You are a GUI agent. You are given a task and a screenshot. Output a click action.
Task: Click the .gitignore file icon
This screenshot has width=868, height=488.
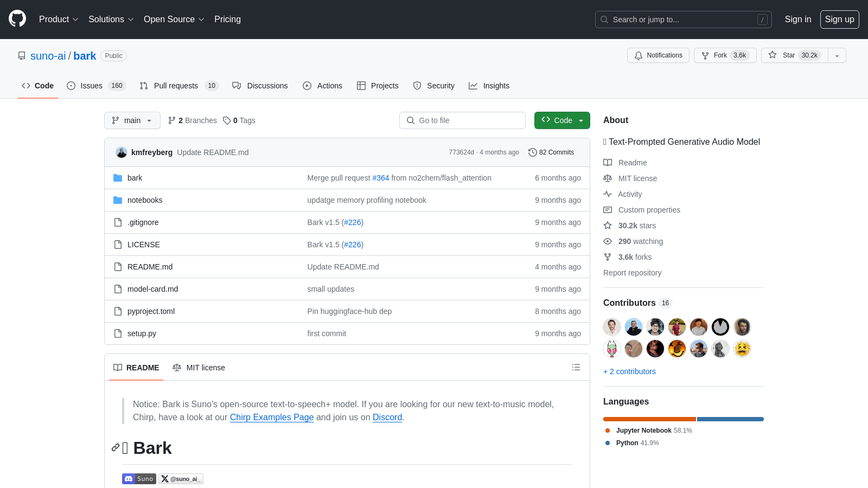pyautogui.click(x=118, y=222)
